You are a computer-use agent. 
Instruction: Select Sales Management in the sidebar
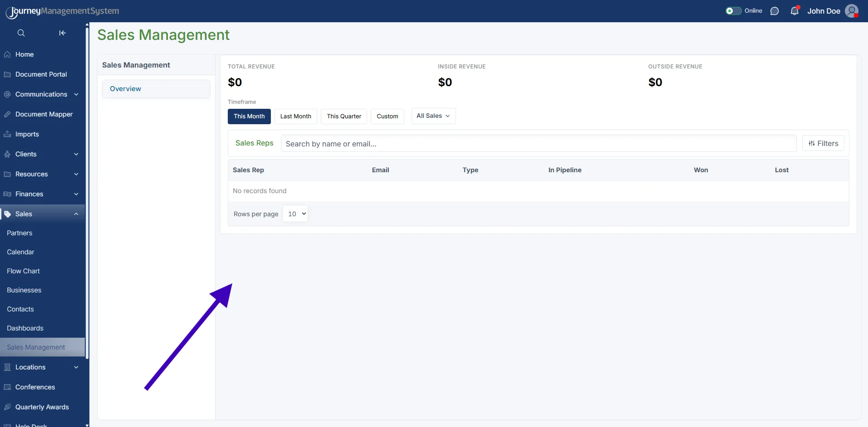(x=42, y=347)
